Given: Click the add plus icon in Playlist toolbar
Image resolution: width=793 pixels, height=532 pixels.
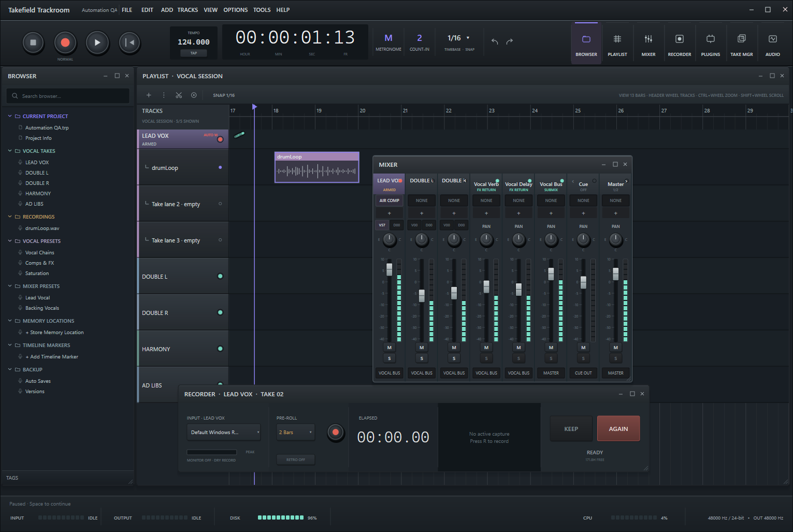Looking at the screenshot, I should (x=149, y=95).
